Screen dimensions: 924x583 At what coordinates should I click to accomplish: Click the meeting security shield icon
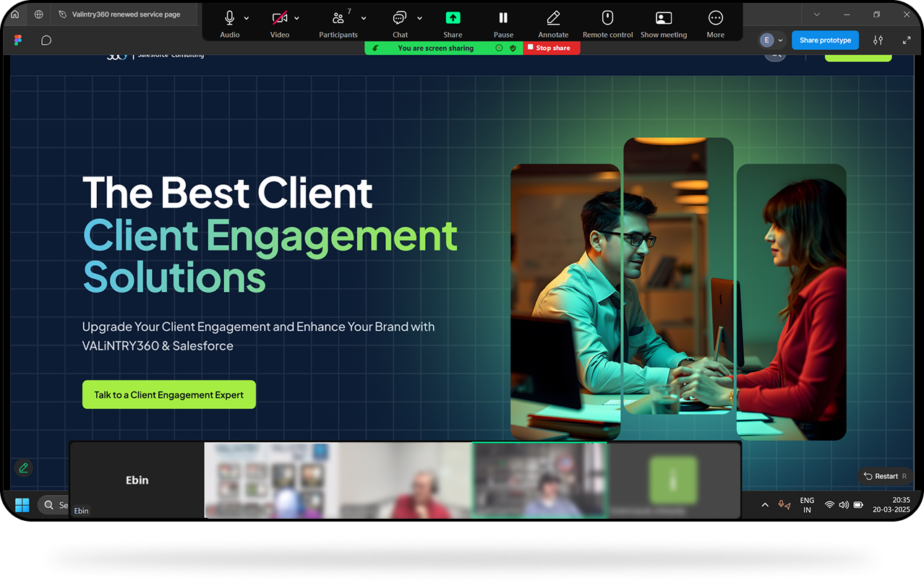(x=513, y=48)
